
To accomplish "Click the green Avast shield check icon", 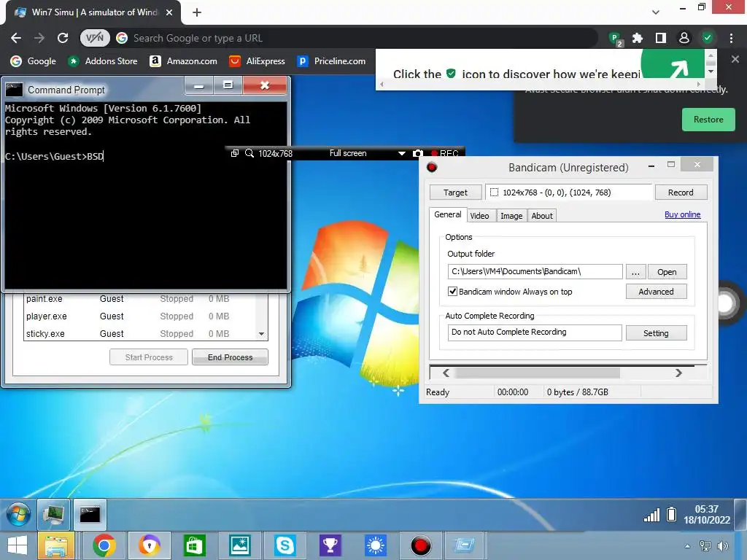I will point(708,38).
